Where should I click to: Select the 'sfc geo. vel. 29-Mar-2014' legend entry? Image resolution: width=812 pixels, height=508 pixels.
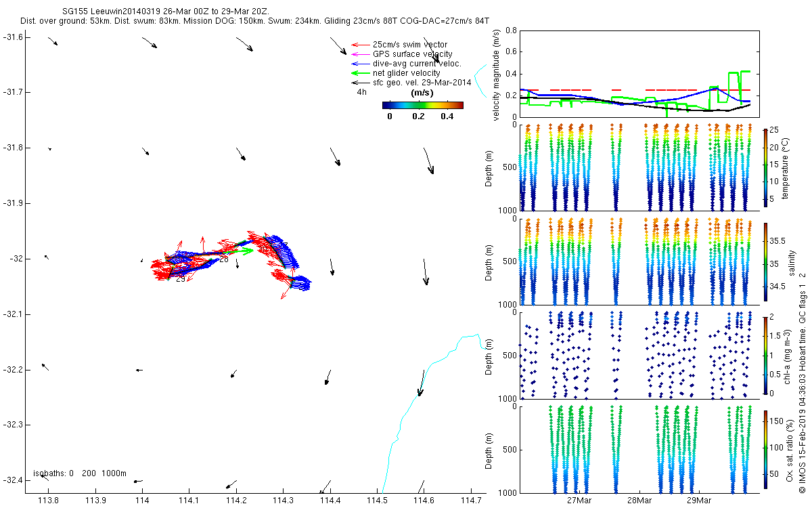tap(422, 82)
